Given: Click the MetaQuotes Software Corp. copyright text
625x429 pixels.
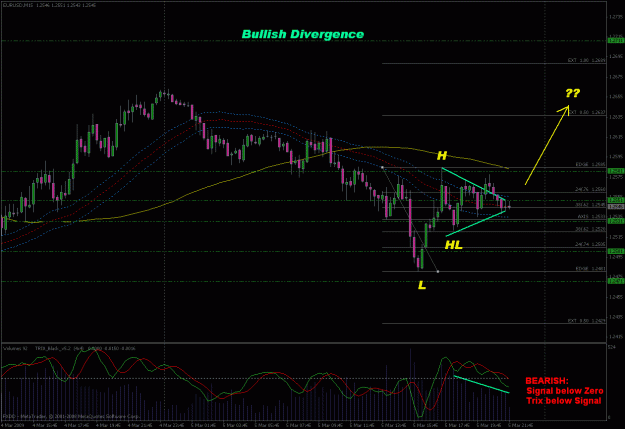Looking at the screenshot, I should (x=71, y=416).
